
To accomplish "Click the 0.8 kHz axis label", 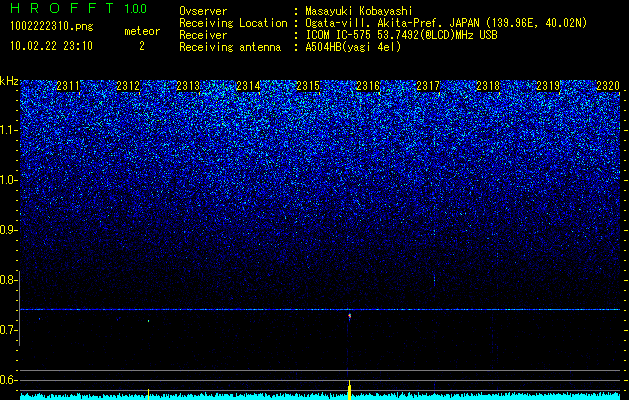I will [9, 280].
